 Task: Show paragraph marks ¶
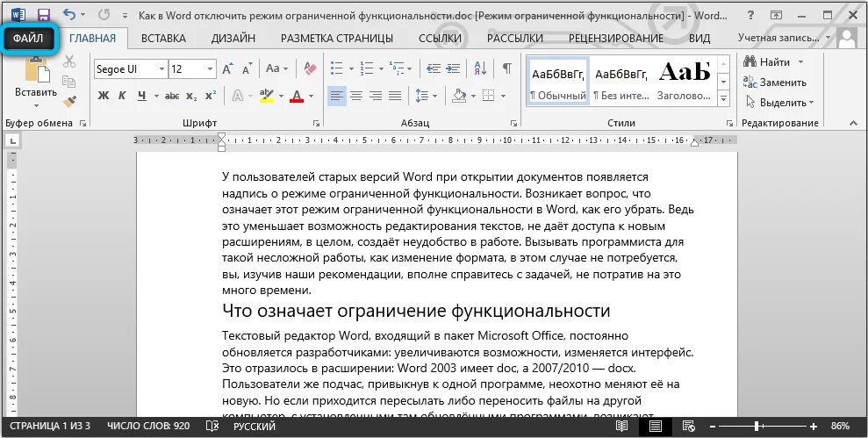[507, 68]
